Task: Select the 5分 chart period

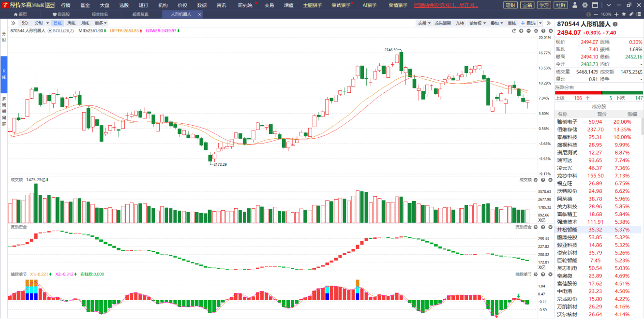Action: point(25,23)
